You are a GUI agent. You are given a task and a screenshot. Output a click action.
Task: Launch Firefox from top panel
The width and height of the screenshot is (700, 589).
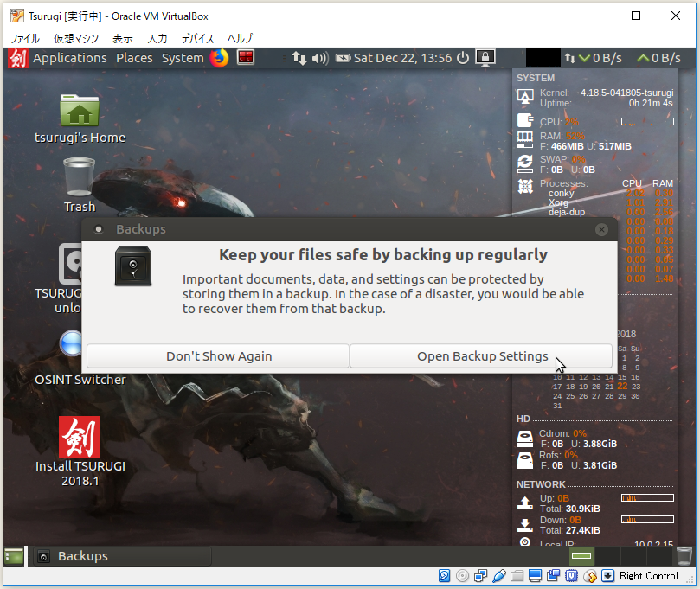point(219,58)
